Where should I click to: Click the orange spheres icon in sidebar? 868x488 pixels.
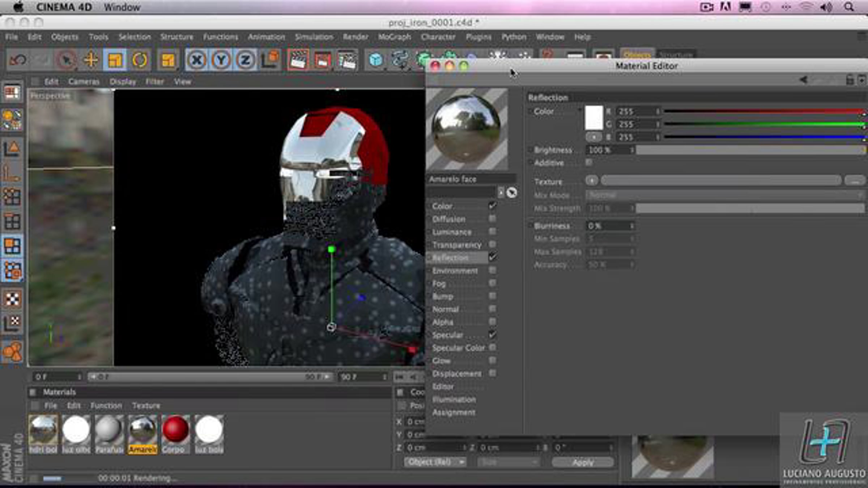[12, 351]
